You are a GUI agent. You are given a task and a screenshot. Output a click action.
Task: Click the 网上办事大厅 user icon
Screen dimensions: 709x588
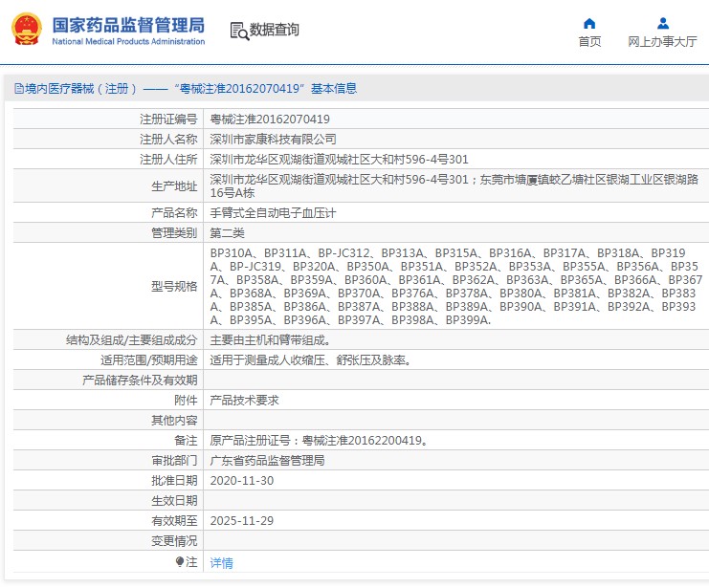(x=663, y=23)
